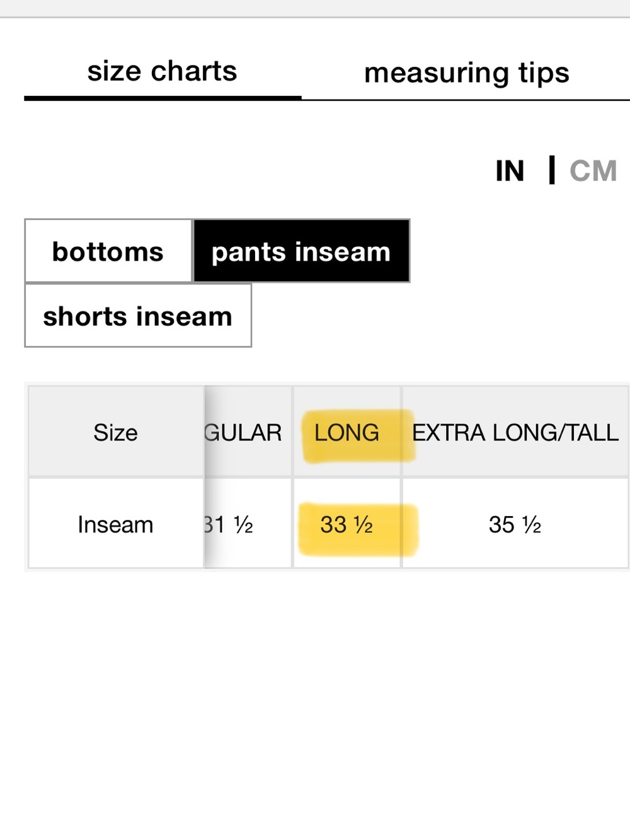Click the 31 ½ inseam value

[x=229, y=524]
